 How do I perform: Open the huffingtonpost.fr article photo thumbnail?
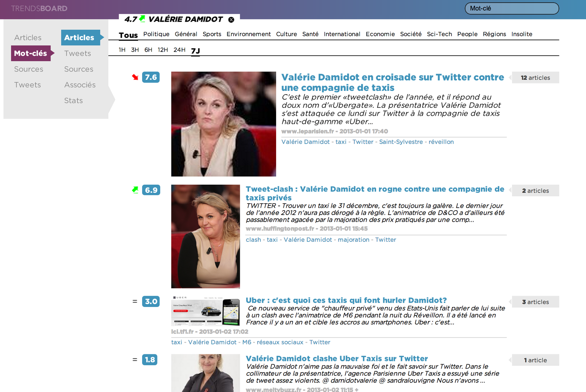click(x=205, y=236)
